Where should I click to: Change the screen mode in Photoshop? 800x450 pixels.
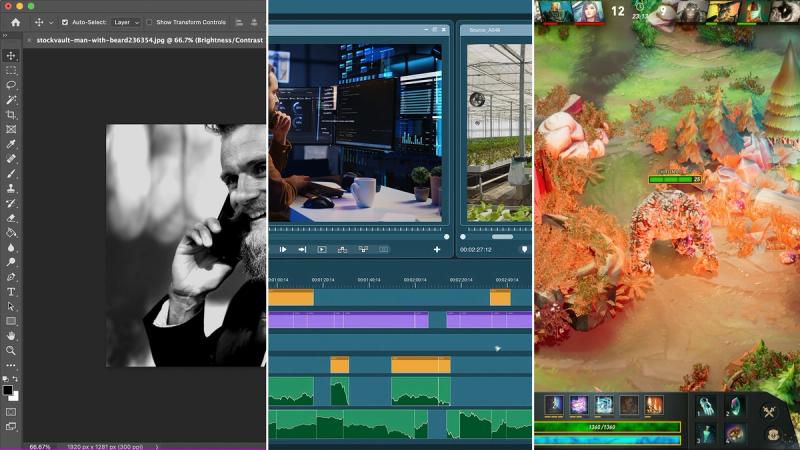pyautogui.click(x=11, y=427)
